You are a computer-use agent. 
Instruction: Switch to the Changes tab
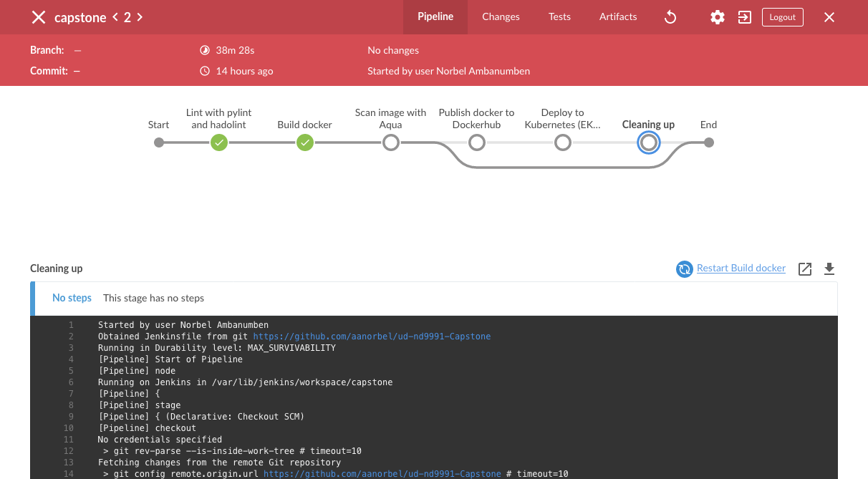click(501, 17)
